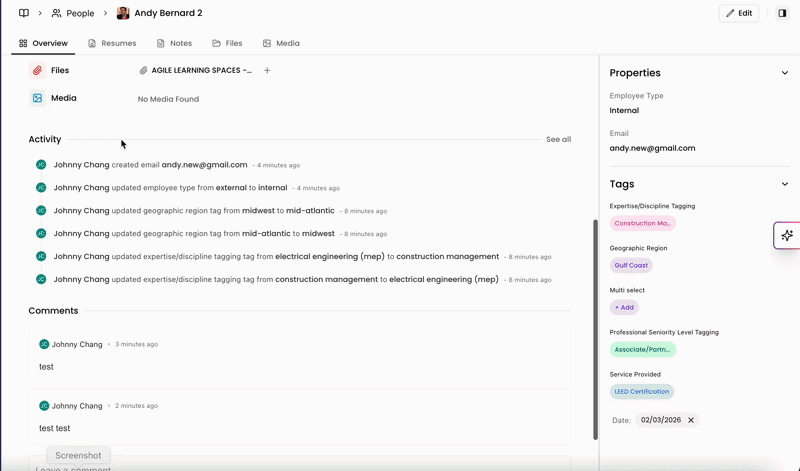This screenshot has width=800, height=471.
Task: Open the Media tab
Action: point(281,43)
